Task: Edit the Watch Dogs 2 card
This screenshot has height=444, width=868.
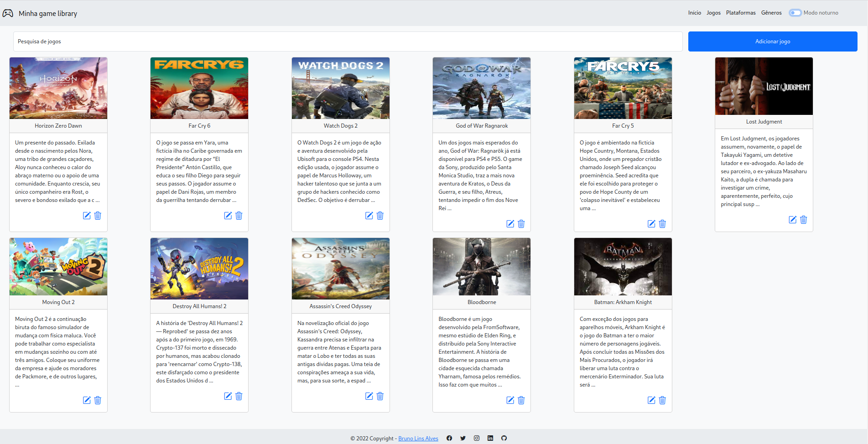Action: [369, 216]
